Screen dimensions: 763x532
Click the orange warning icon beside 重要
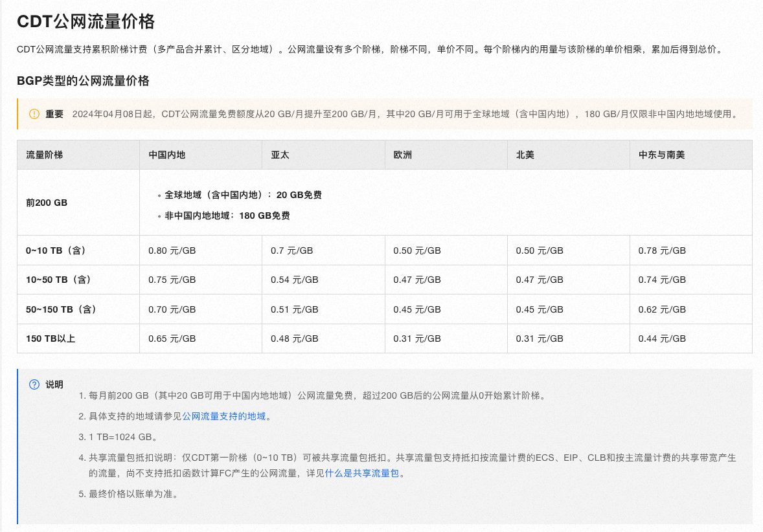click(x=34, y=114)
